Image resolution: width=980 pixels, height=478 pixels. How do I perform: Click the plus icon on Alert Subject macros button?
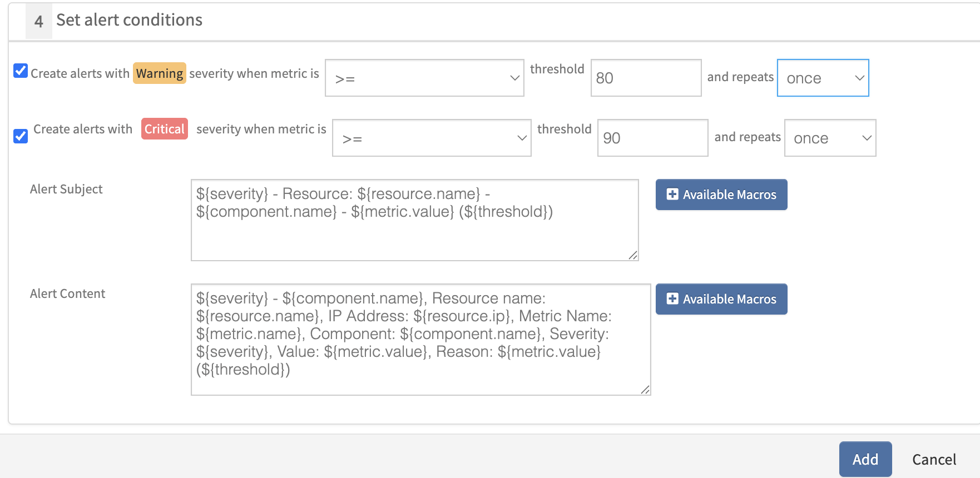point(672,195)
